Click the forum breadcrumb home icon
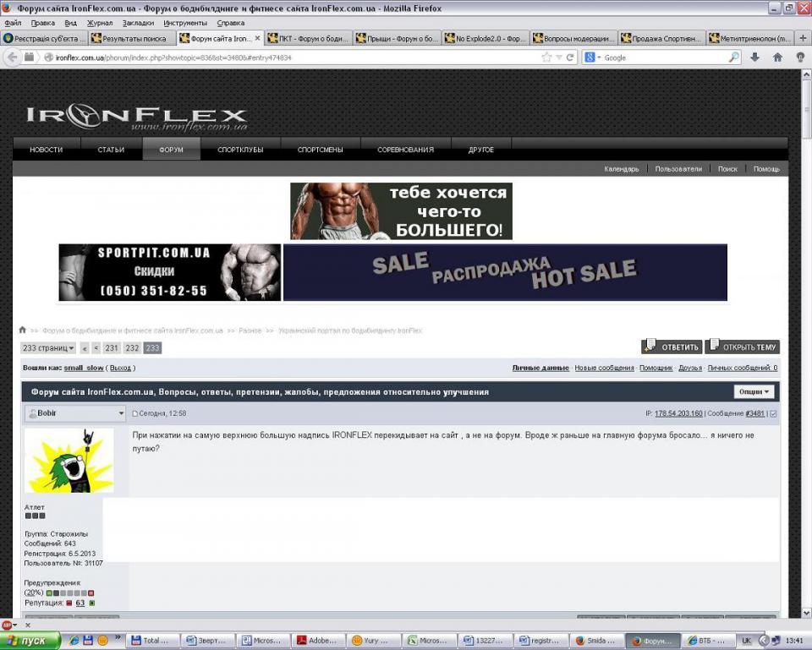 23,330
